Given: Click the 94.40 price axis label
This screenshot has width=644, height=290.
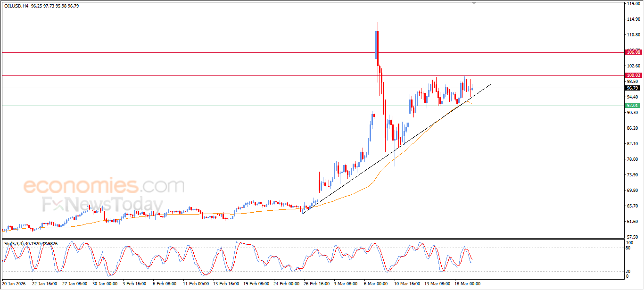Looking at the screenshot, I should click(633, 97).
